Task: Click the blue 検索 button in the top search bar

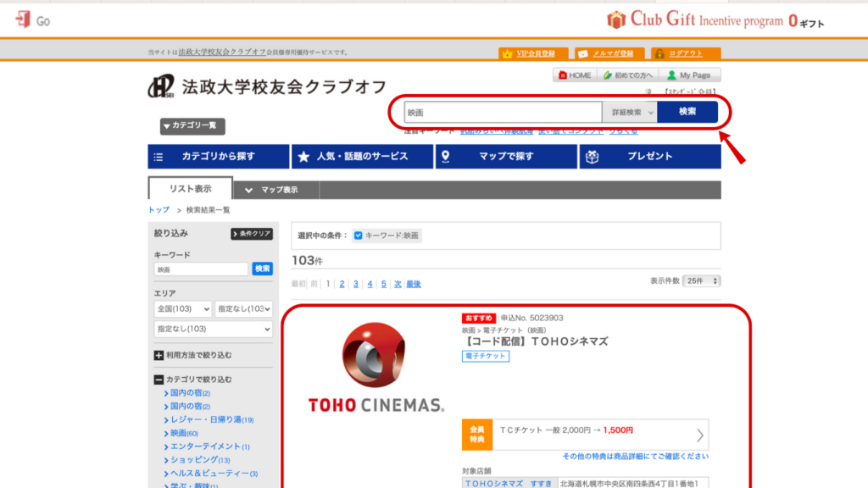Action: pyautogui.click(x=687, y=112)
